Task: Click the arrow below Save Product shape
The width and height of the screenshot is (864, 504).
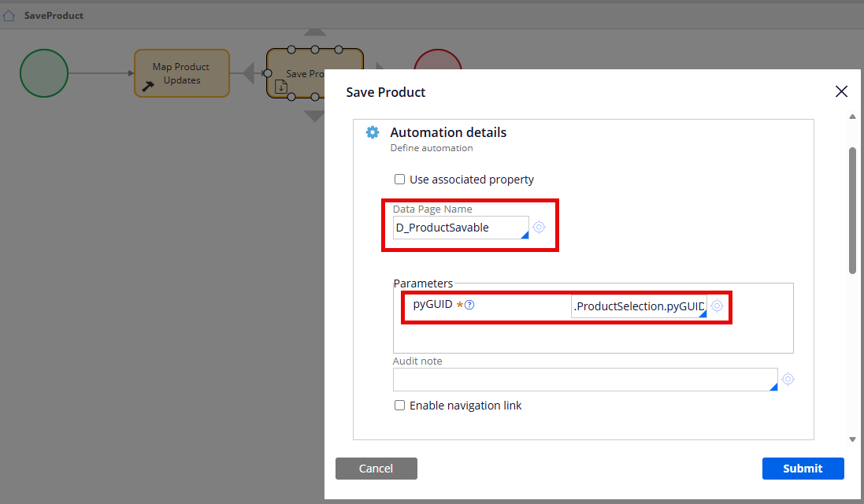Action: pyautogui.click(x=314, y=116)
